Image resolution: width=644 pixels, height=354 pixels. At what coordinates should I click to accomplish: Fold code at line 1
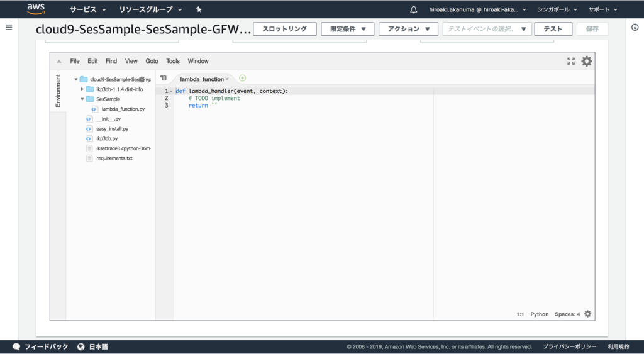[171, 91]
